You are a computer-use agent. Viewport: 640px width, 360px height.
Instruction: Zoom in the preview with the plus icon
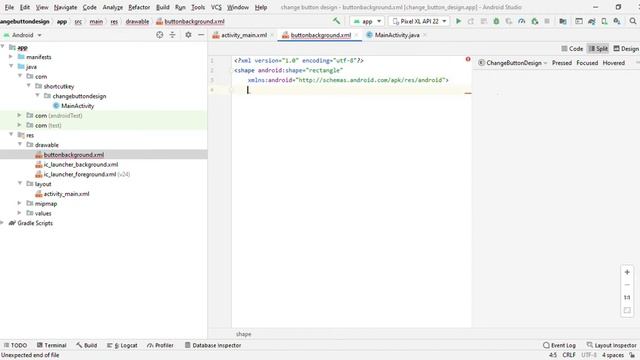coord(627,272)
